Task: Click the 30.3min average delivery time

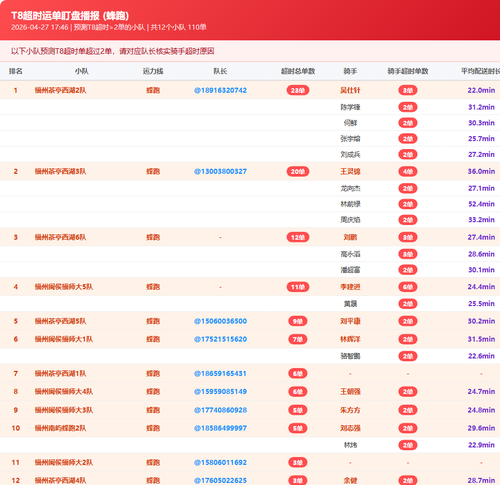Action: (481, 123)
